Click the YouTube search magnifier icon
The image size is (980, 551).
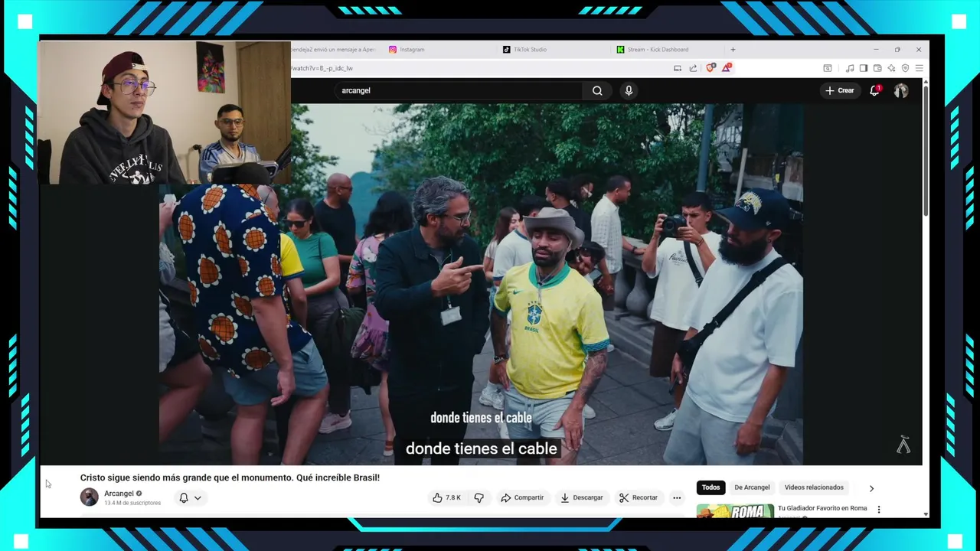pos(597,91)
